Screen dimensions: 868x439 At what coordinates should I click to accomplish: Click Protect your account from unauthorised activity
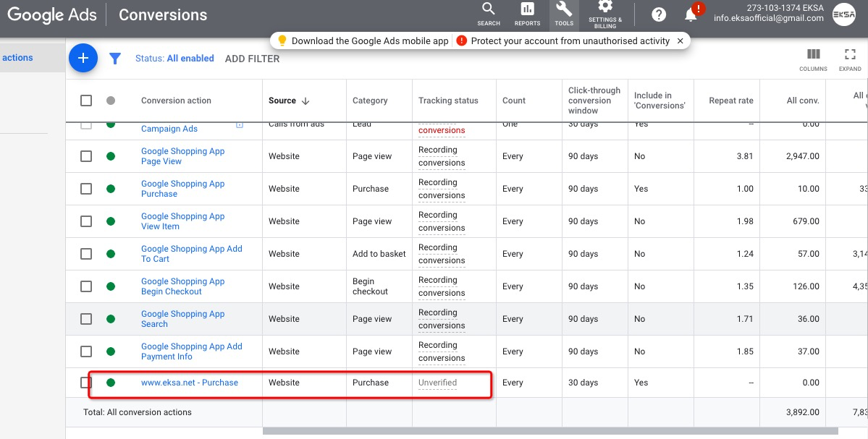coord(570,41)
